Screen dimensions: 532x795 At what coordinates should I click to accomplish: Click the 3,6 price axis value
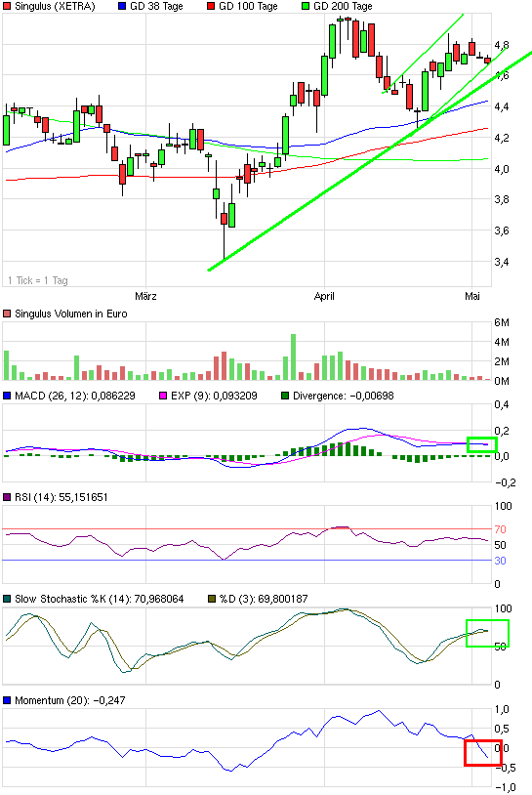(502, 230)
